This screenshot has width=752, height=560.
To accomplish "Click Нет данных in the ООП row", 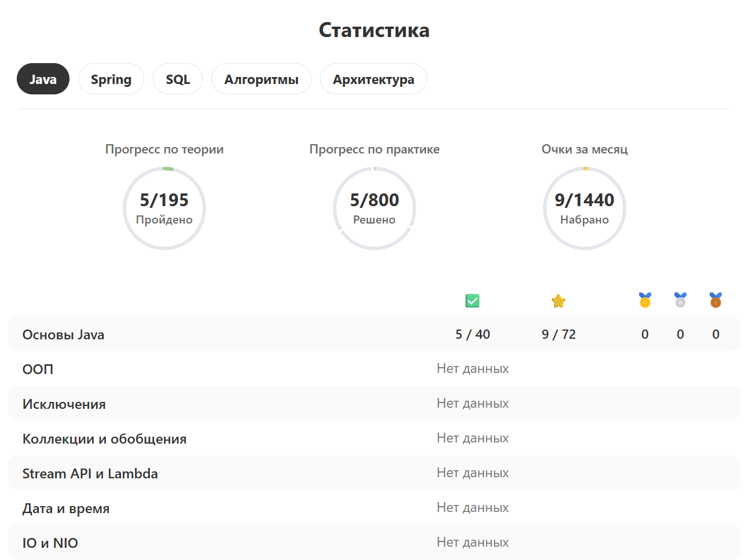I will [473, 368].
